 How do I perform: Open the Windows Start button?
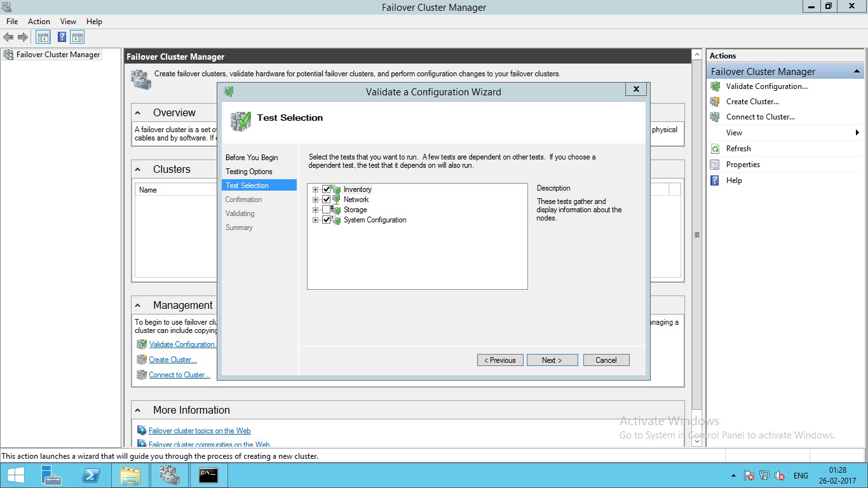tap(15, 475)
